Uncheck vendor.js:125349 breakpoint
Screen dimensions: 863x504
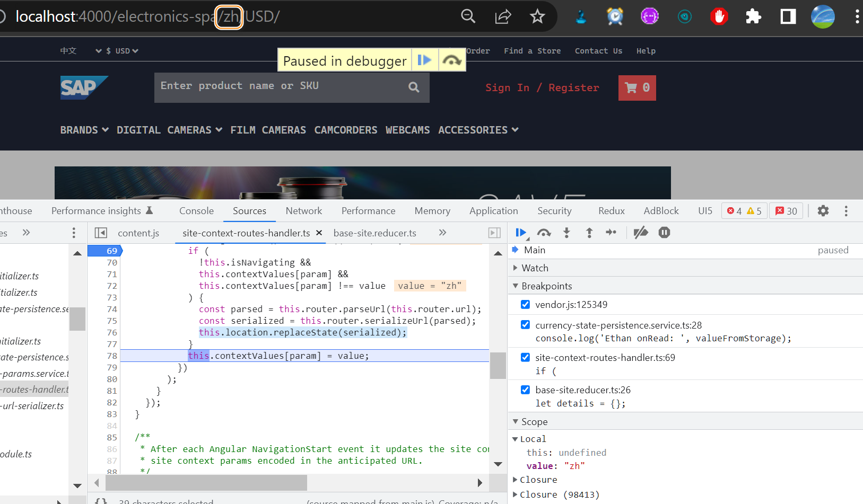(x=525, y=304)
